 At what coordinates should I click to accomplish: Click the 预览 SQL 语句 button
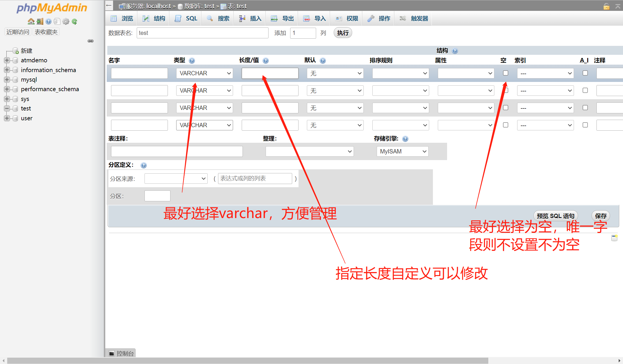pyautogui.click(x=556, y=216)
